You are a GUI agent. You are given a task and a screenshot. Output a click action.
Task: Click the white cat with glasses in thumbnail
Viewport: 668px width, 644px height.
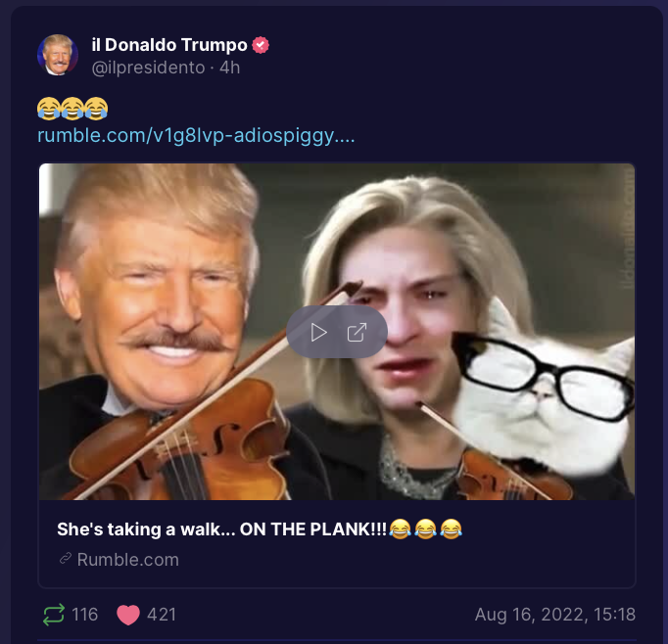pyautogui.click(x=544, y=386)
